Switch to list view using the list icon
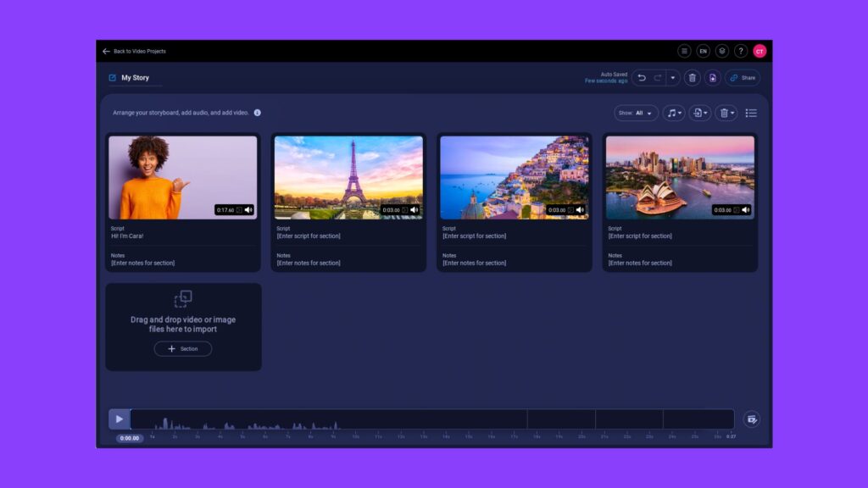Image resolution: width=868 pixels, height=488 pixels. 751,112
